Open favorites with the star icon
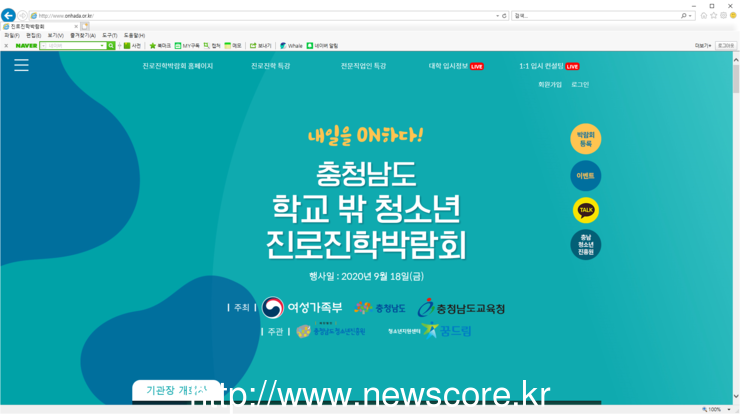The width and height of the screenshot is (740, 414). [x=714, y=15]
